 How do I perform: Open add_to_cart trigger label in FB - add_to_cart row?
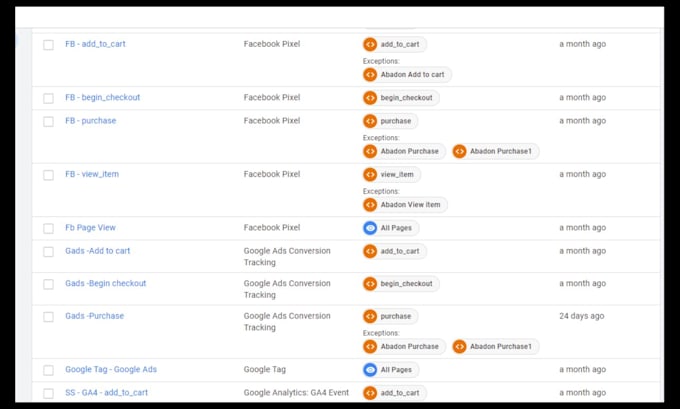400,44
